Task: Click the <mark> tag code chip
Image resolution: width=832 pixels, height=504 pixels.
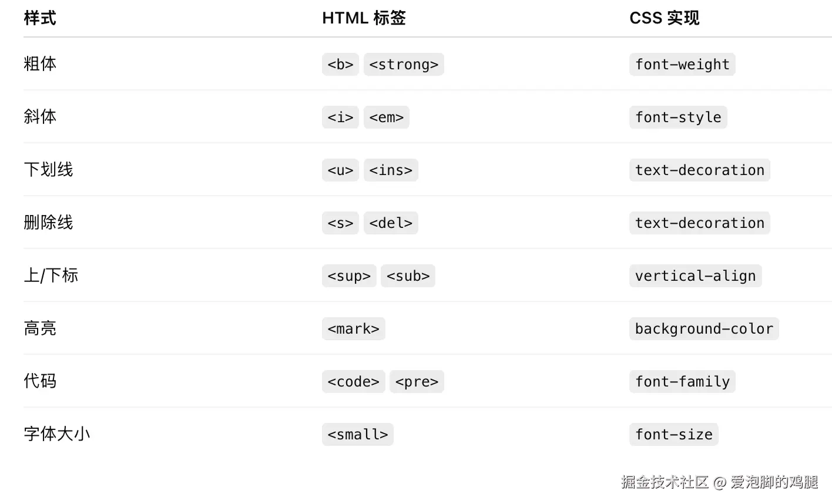Action: tap(353, 329)
